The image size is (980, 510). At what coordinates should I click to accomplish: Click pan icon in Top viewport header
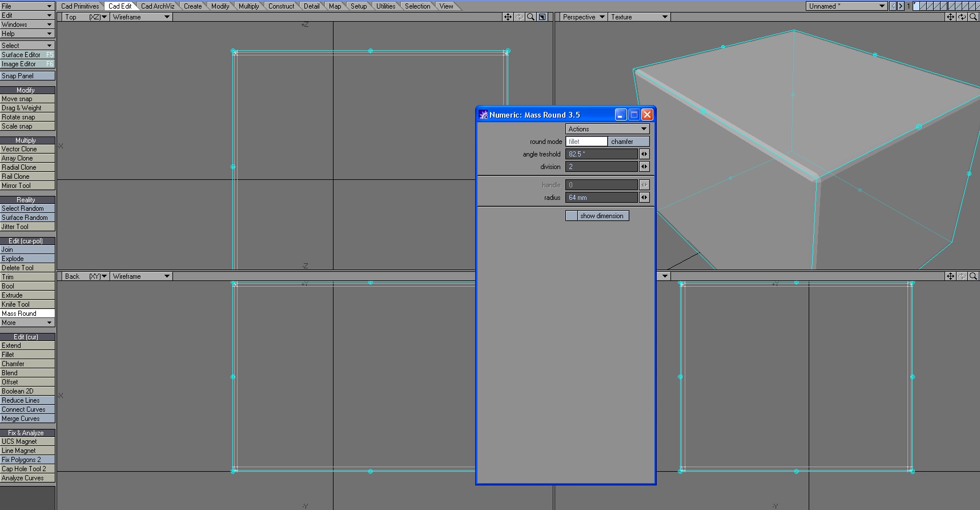(x=507, y=17)
